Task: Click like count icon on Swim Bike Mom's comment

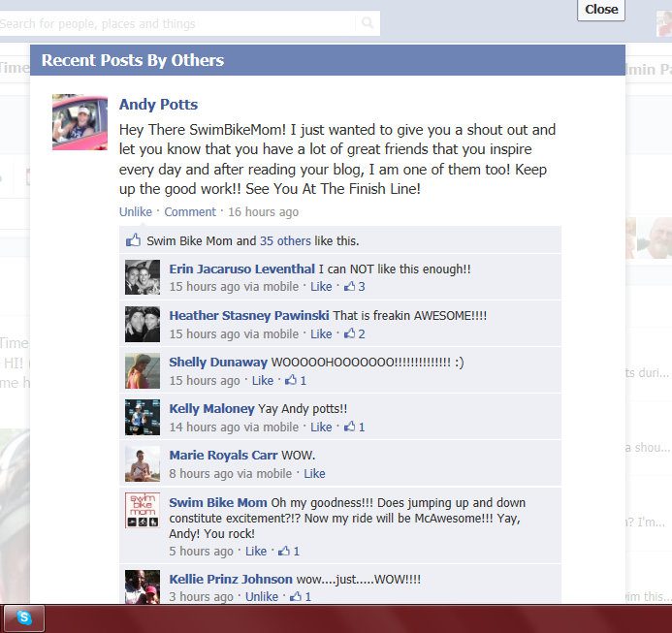Action: 284,551
